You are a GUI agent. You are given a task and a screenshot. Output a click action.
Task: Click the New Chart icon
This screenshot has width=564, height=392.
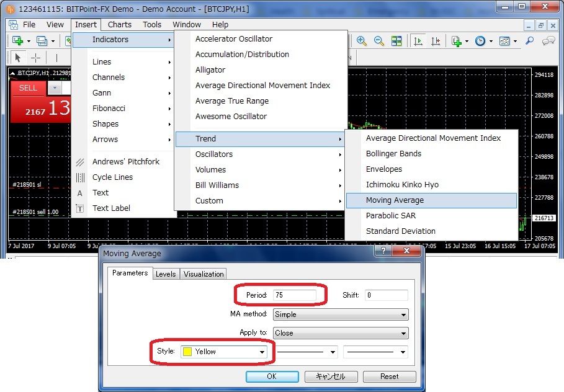(x=17, y=41)
